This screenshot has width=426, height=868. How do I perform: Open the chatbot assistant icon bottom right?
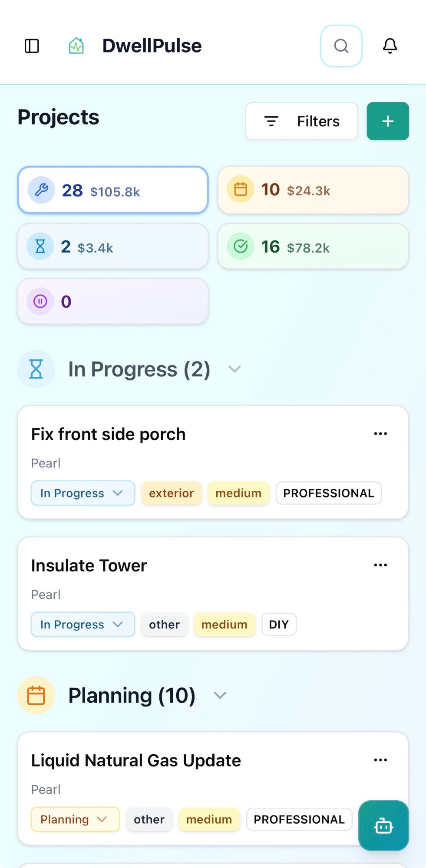[x=383, y=825]
